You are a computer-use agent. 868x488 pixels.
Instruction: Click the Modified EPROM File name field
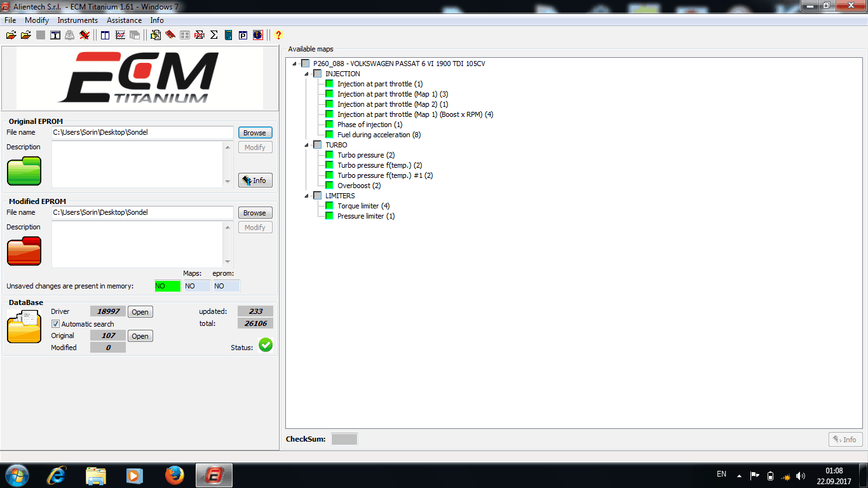(143, 213)
